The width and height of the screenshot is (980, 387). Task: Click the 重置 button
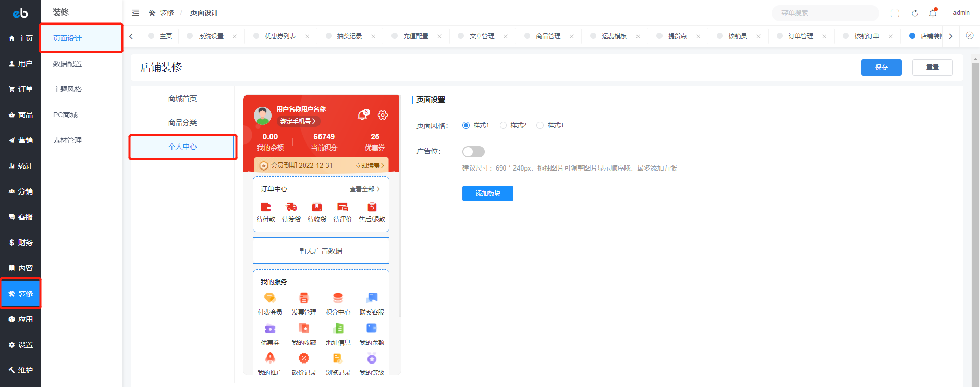pos(933,67)
